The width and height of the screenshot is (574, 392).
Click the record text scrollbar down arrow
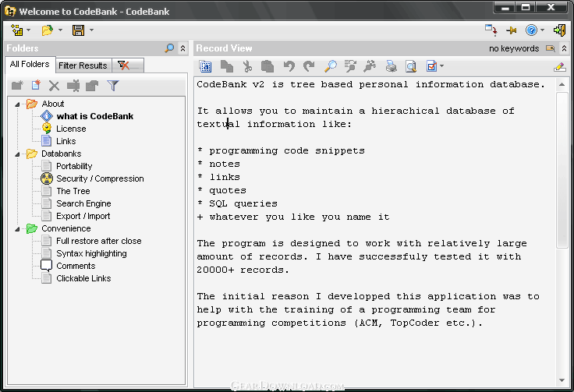[562, 380]
